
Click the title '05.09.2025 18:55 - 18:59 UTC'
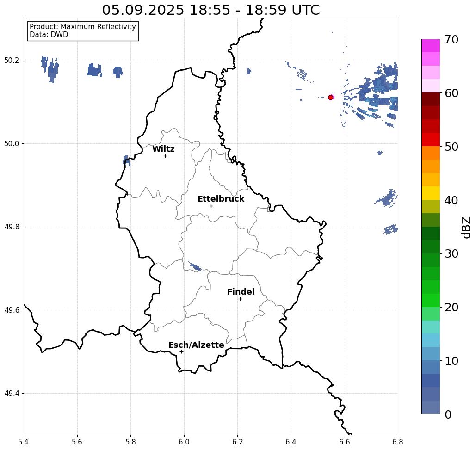[210, 10]
